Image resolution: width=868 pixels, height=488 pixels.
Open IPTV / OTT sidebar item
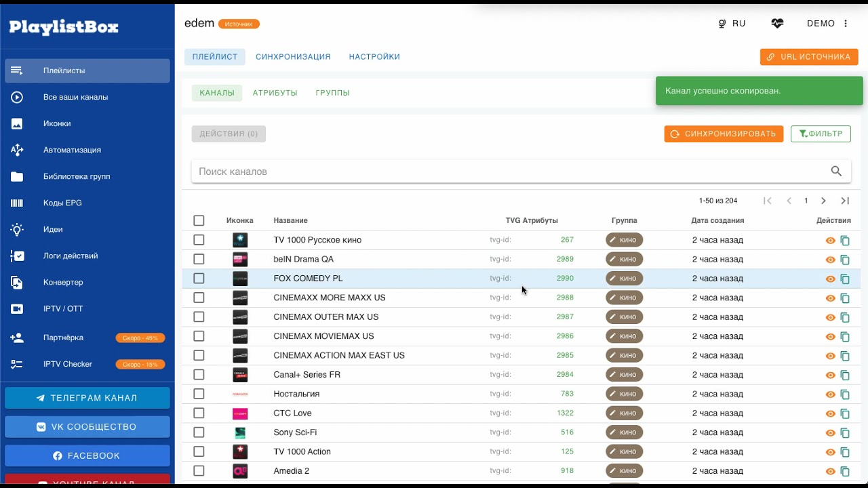[x=87, y=308]
